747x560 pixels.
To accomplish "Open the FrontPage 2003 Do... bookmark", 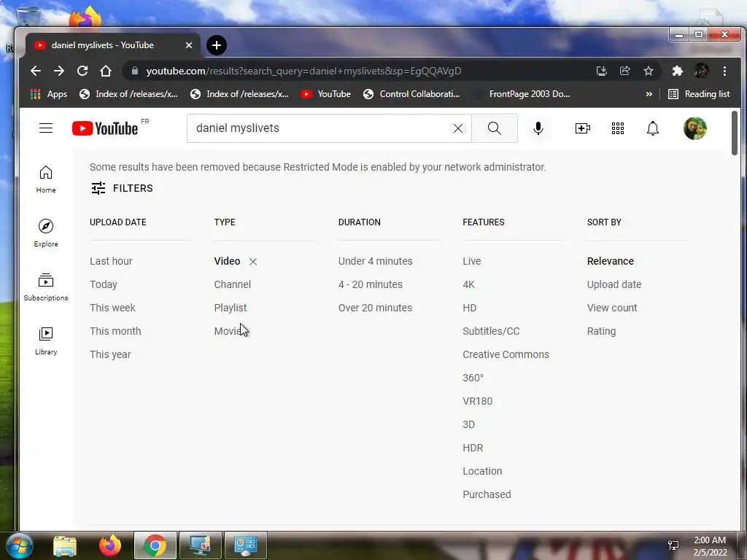I will click(522, 94).
